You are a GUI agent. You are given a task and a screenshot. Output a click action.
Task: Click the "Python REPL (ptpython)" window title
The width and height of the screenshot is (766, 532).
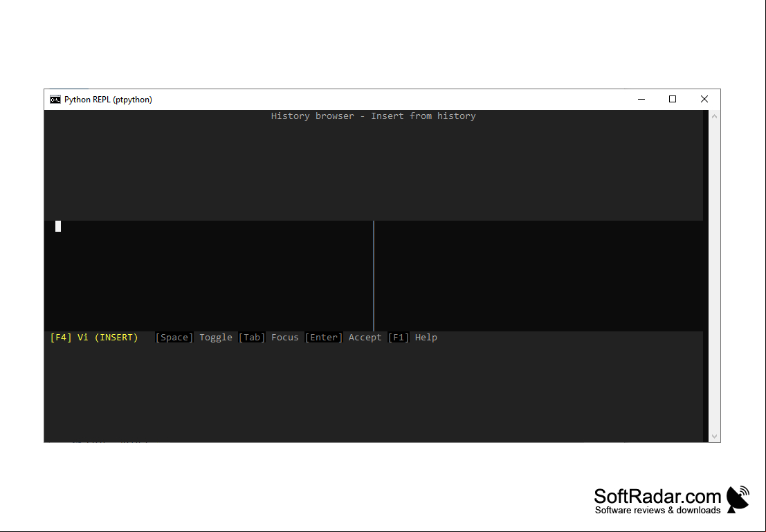click(x=108, y=100)
